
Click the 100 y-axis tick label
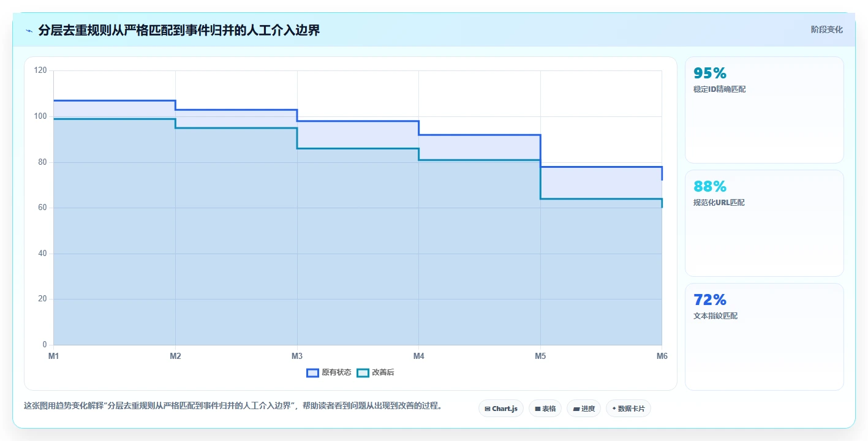click(40, 116)
